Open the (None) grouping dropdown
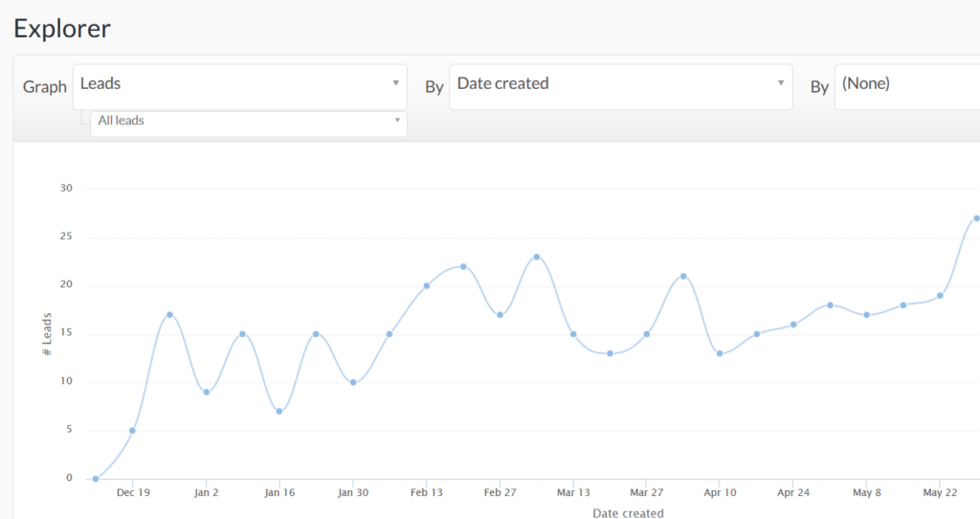Image resolution: width=980 pixels, height=519 pixels. [905, 84]
